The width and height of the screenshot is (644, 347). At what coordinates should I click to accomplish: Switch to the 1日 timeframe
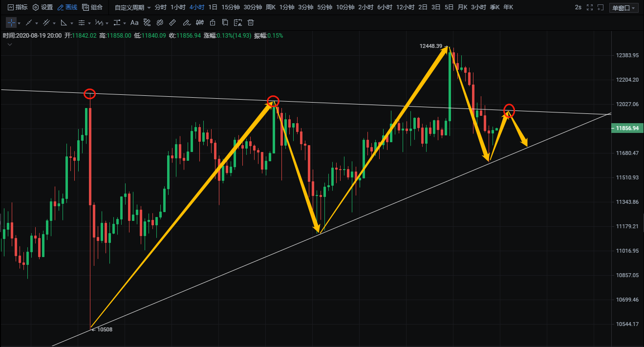[213, 7]
